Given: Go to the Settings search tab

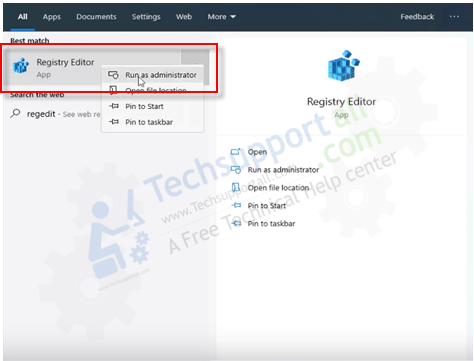Looking at the screenshot, I should tap(146, 17).
